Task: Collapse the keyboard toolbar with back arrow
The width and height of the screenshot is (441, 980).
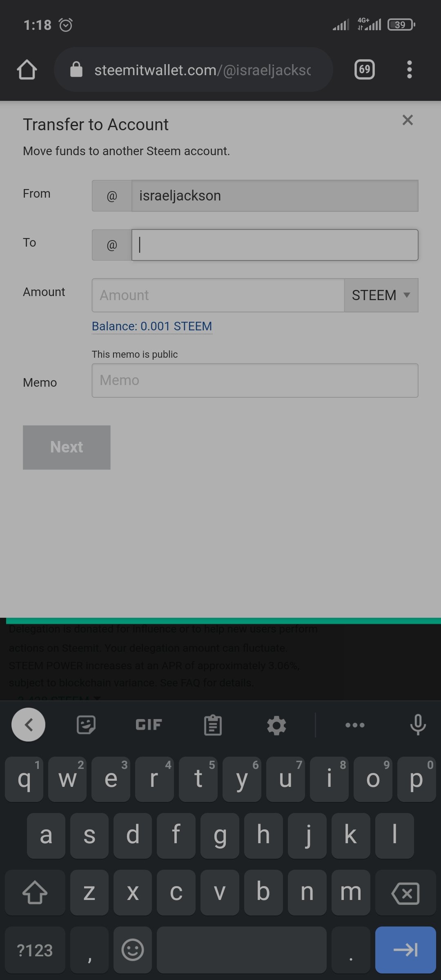Action: 28,725
